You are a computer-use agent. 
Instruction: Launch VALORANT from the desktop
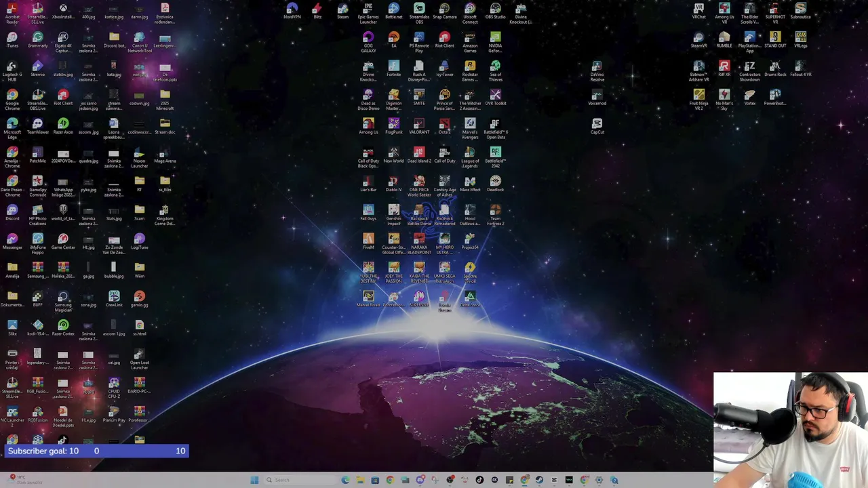(419, 126)
